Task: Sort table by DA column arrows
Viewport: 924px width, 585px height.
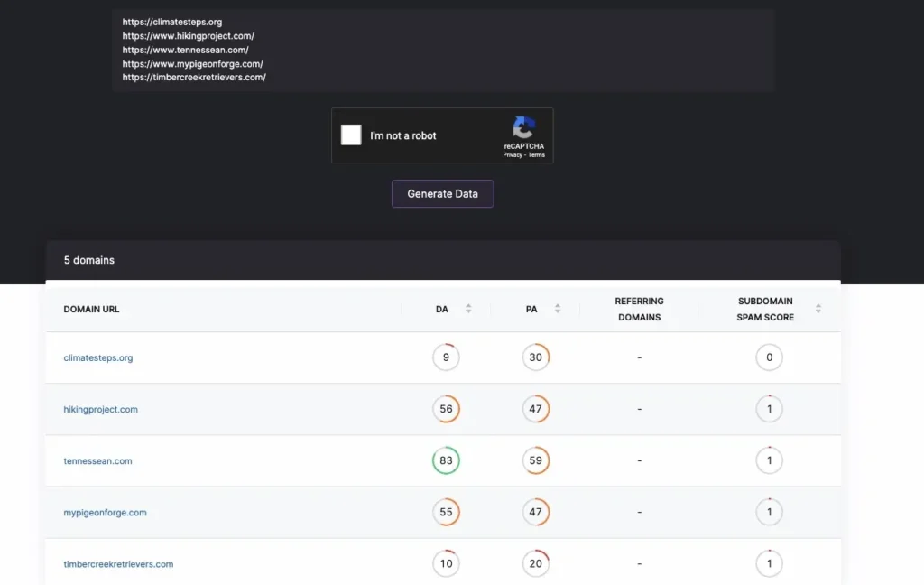Action: (x=468, y=309)
